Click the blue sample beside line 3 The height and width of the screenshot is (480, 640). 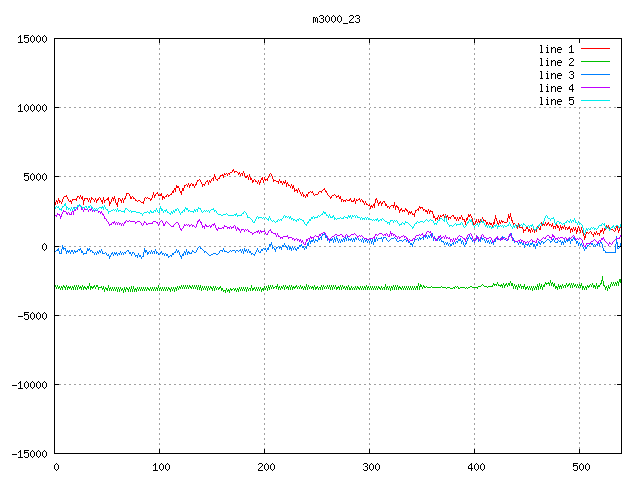(595, 75)
